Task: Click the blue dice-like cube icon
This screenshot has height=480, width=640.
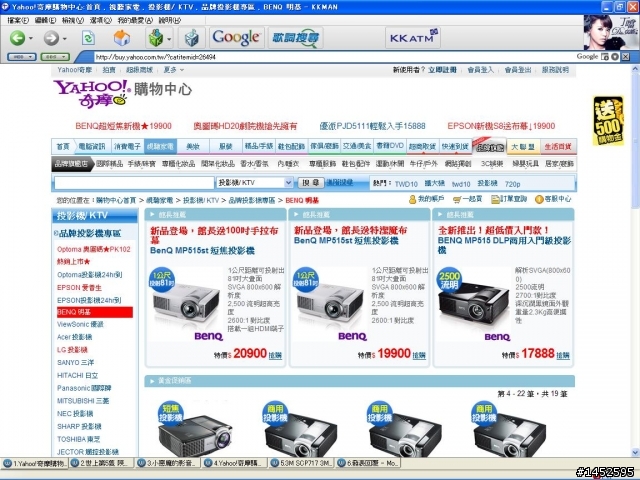Action: [x=191, y=38]
